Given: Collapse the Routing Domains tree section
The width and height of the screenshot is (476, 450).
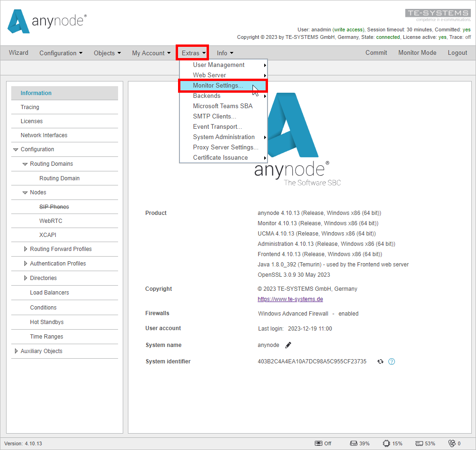Looking at the screenshot, I should pos(25,164).
